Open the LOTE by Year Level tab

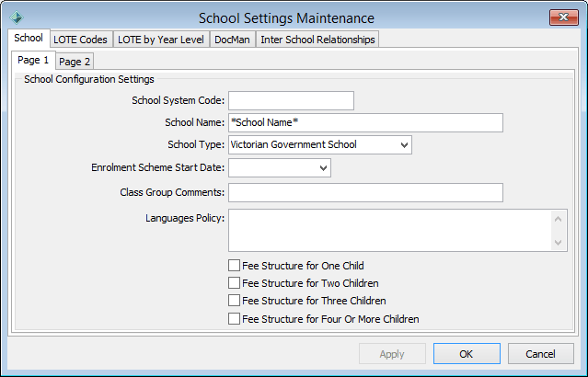(161, 40)
